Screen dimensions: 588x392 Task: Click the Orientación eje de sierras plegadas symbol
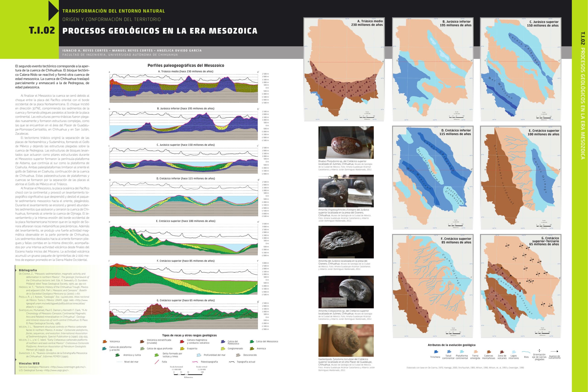[539, 351]
